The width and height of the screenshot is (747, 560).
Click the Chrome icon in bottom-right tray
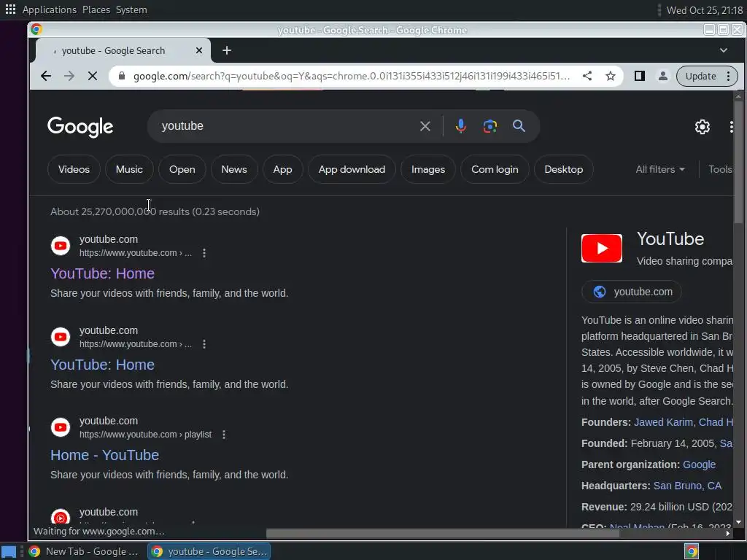[x=692, y=551]
